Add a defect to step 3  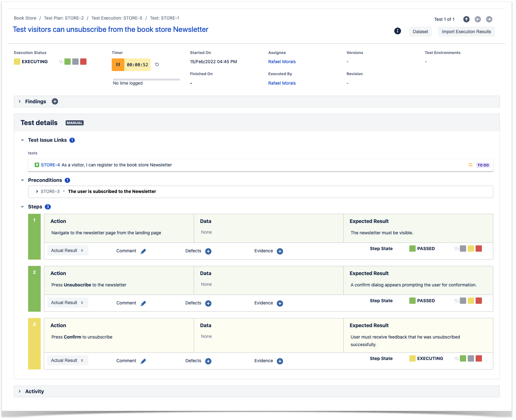[x=208, y=361]
